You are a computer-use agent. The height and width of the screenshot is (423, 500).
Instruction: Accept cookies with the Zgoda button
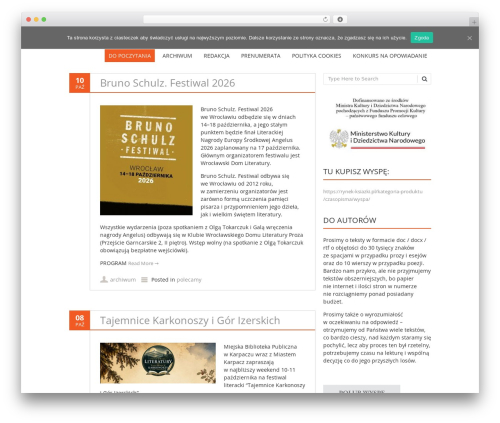(x=422, y=38)
